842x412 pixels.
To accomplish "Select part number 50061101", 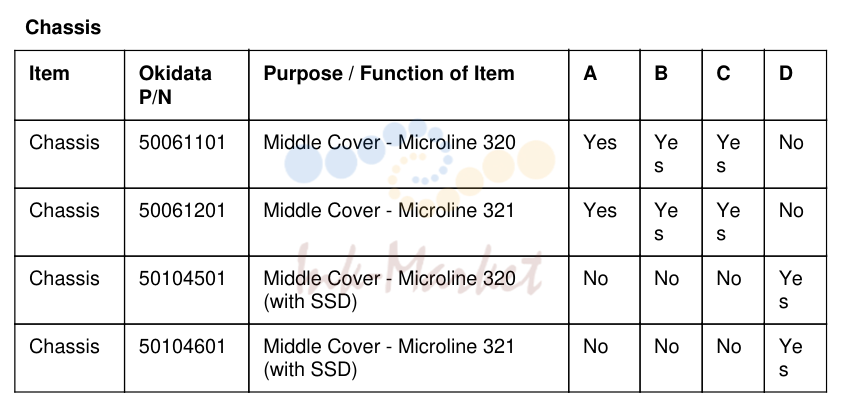I will 182,142.
